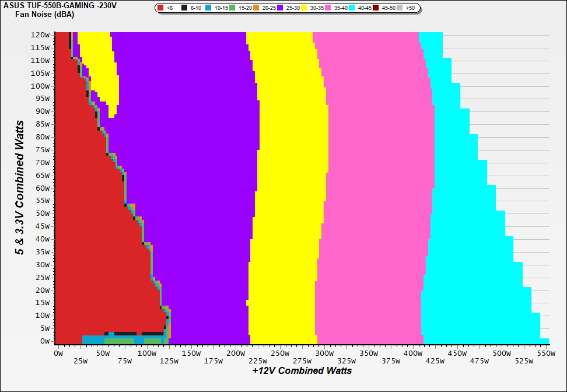Click the 60W label on vertical axis
This screenshot has width=567, height=392.
tap(42, 188)
